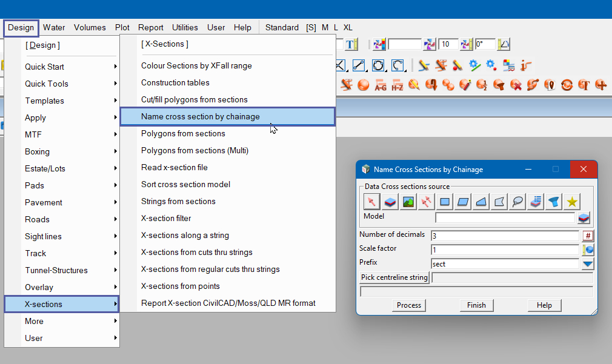
Task: Click the model picker icon beside Model field
Action: click(x=584, y=218)
